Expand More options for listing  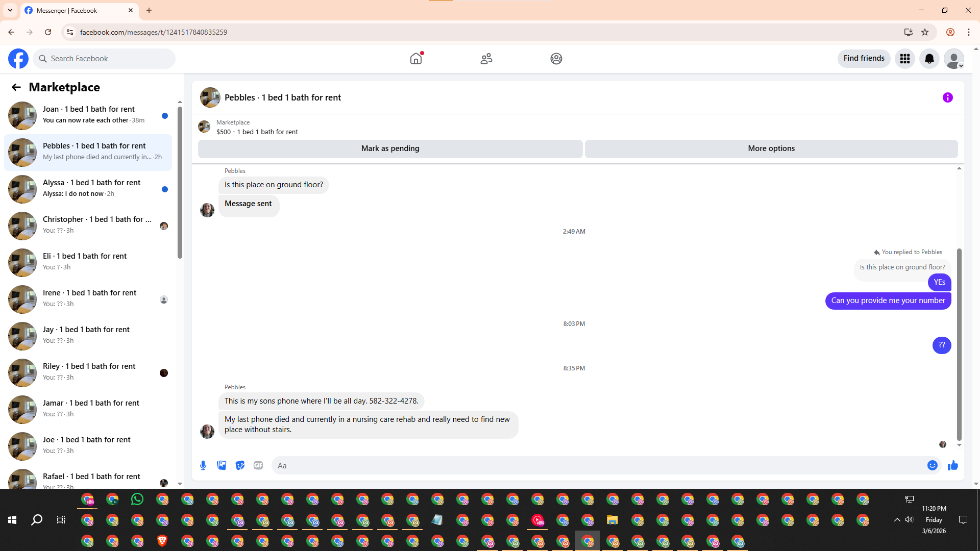(x=771, y=148)
